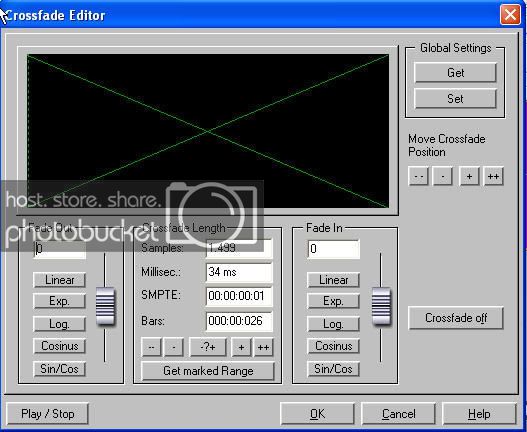The image size is (527, 432).
Task: Increase crossfade length slightly with '+'
Action: click(241, 347)
